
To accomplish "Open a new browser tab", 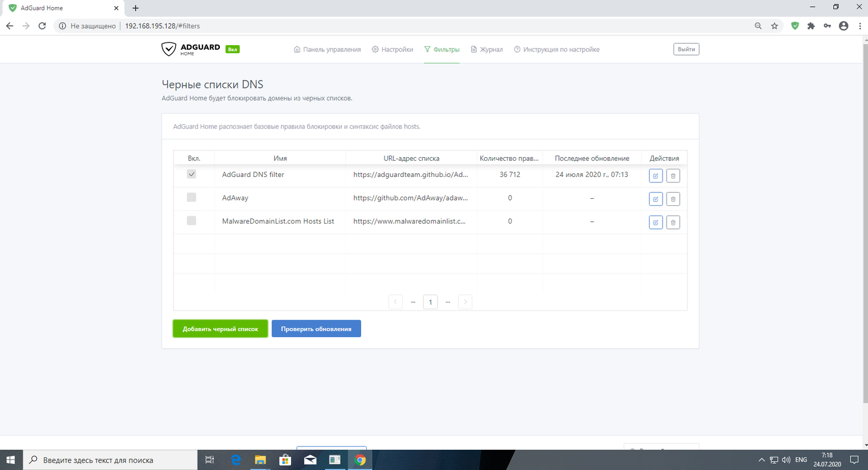I will coord(135,8).
